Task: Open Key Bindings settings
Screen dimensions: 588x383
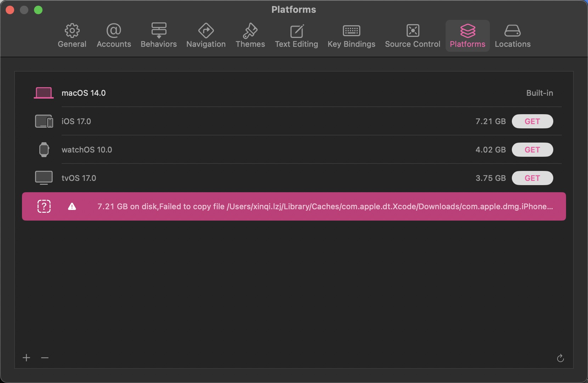Action: [351, 36]
